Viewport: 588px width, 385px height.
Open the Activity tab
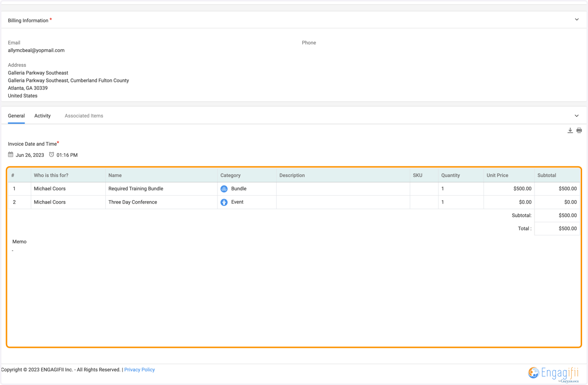click(x=43, y=116)
